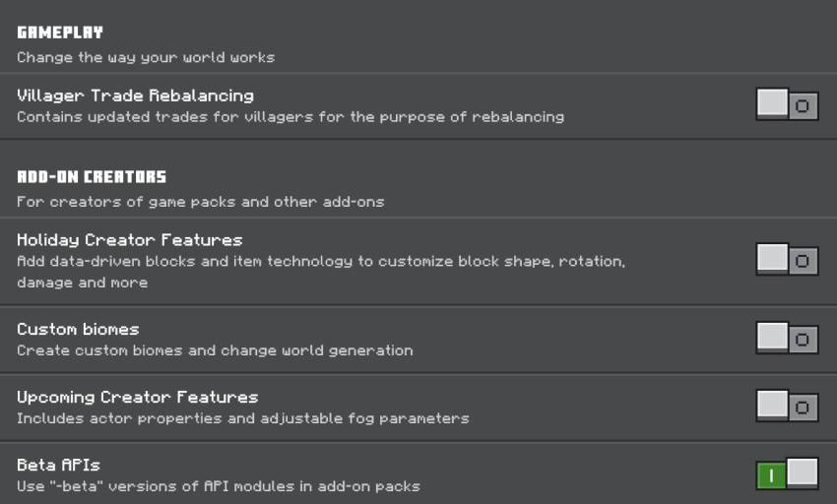Click the 'damage and more' text line
This screenshot has height=504, width=837.
82,283
